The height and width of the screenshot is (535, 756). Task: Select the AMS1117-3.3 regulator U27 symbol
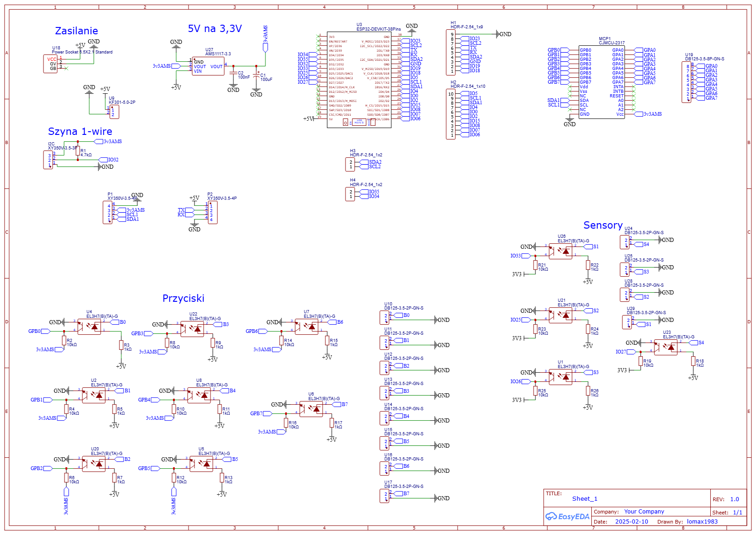click(x=208, y=66)
